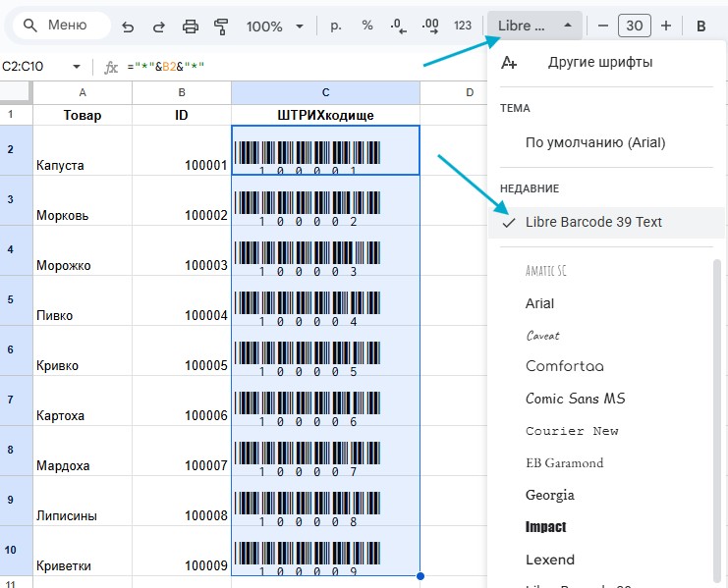
Task: Select column C header
Action: click(x=325, y=92)
